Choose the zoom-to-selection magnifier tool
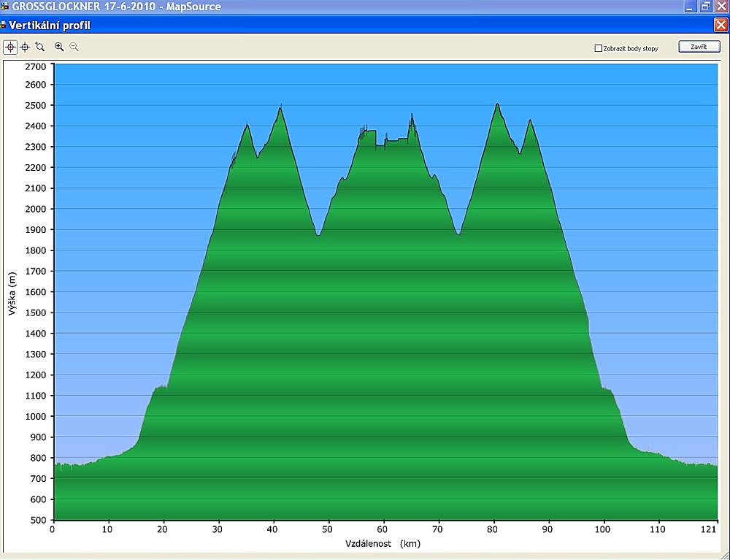 [39, 47]
